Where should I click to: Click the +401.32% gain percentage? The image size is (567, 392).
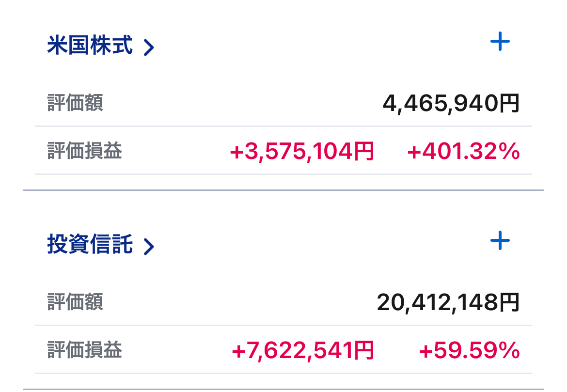[464, 153]
